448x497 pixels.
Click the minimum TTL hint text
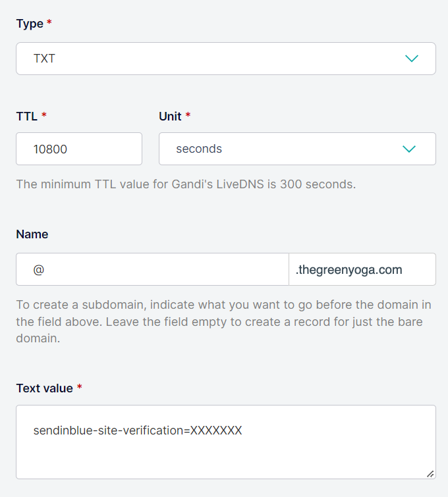click(x=186, y=184)
